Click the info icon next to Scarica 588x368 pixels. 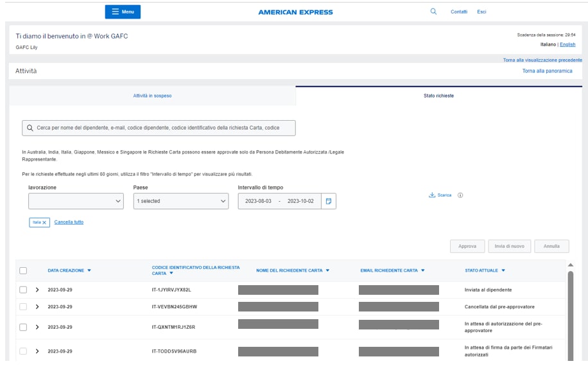(x=460, y=195)
